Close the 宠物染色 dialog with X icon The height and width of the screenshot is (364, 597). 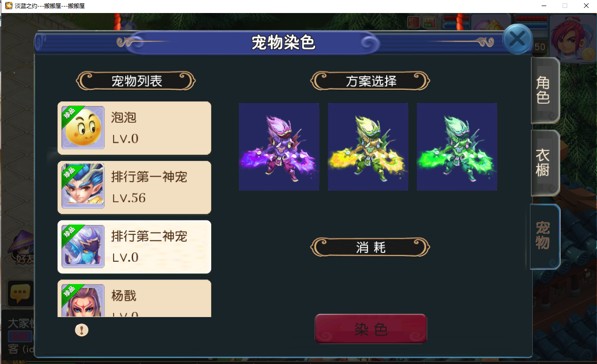[x=517, y=39]
